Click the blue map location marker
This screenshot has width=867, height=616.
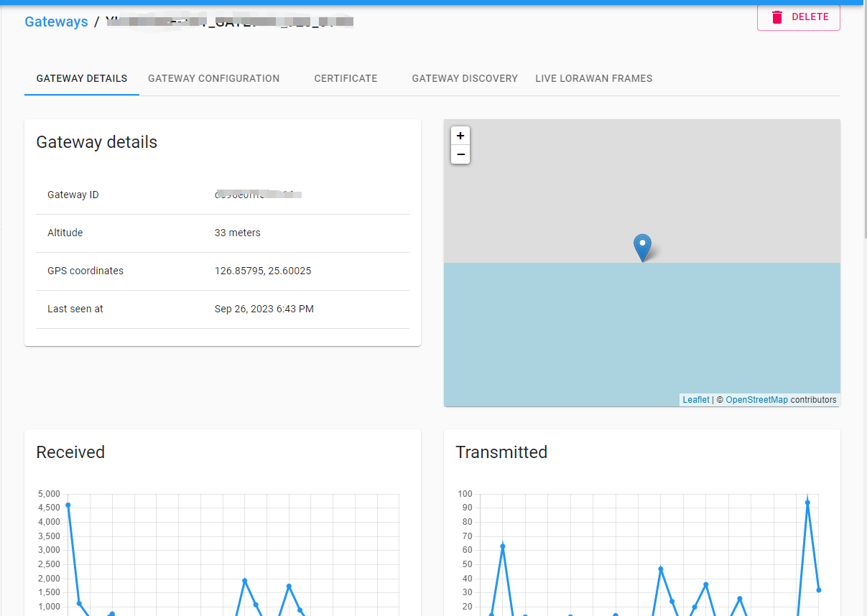point(642,246)
